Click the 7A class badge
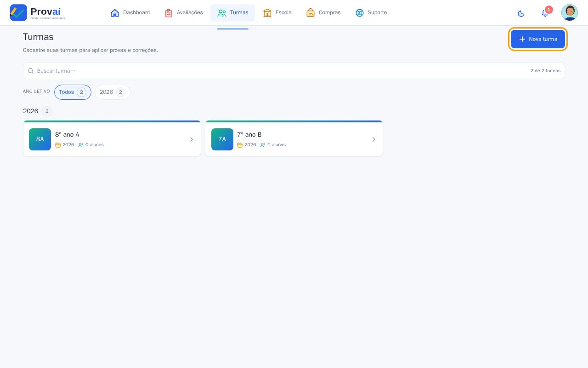 pos(222,139)
